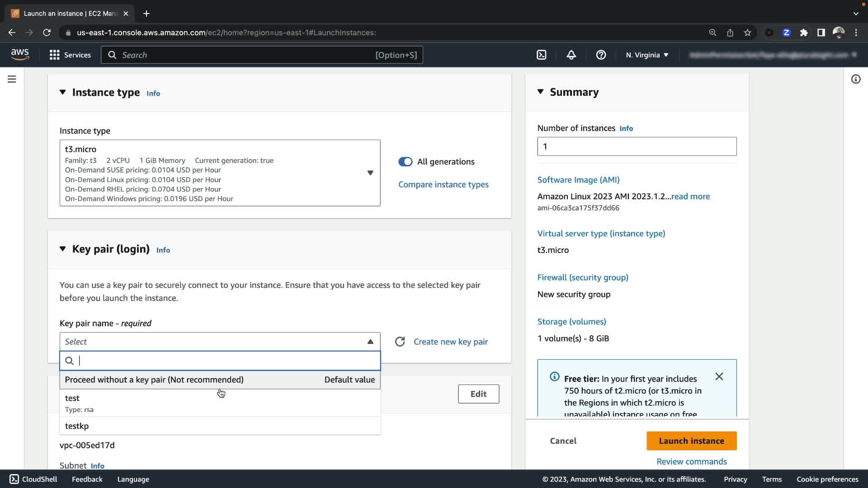Dismiss the Free tier info box
The width and height of the screenshot is (868, 488).
[x=719, y=376]
